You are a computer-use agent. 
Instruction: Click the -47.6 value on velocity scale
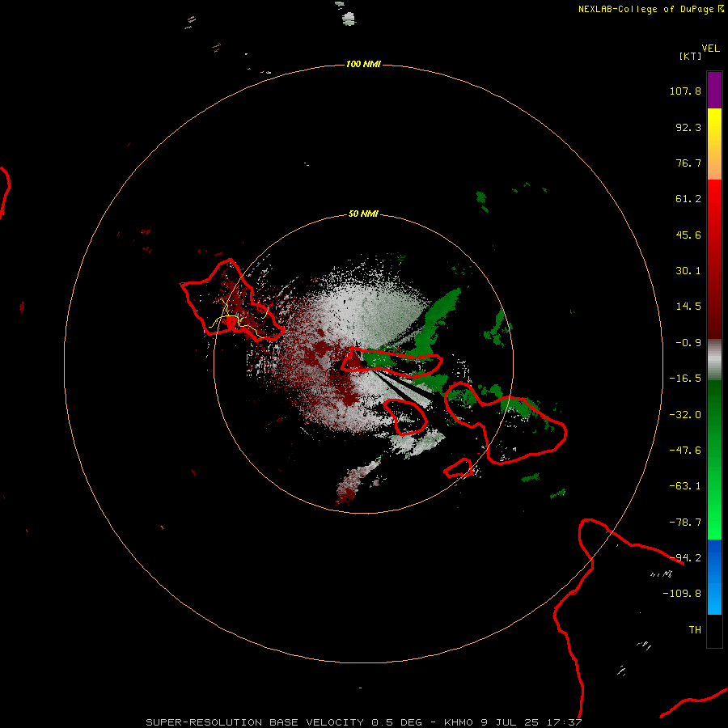click(685, 451)
